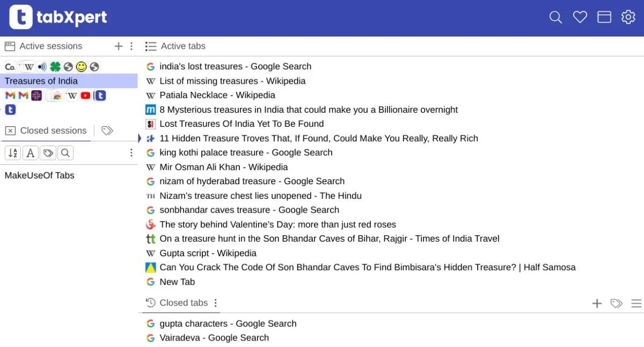
Task: Select the A-Z sort icon below Closed sessions
Action: point(13,153)
